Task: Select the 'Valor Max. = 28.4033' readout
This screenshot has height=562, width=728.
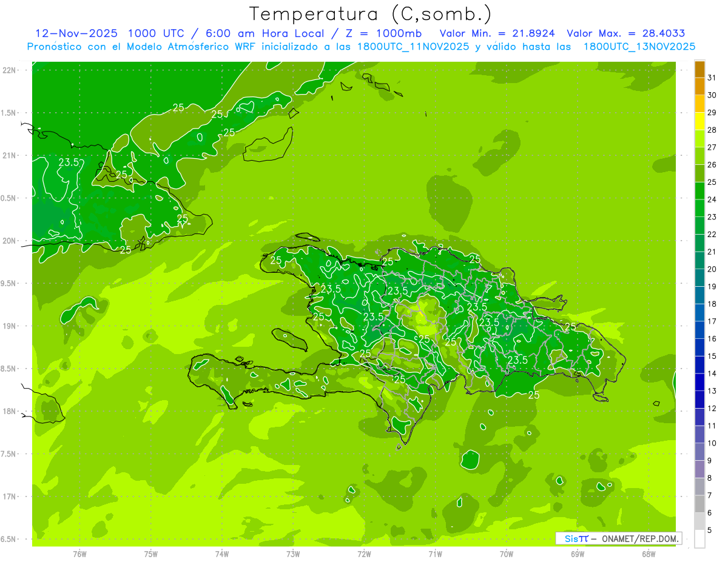Action: (x=625, y=33)
